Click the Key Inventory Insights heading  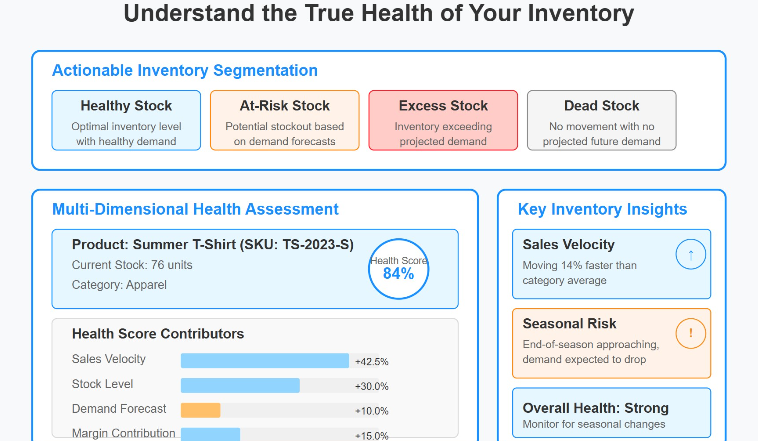(602, 210)
